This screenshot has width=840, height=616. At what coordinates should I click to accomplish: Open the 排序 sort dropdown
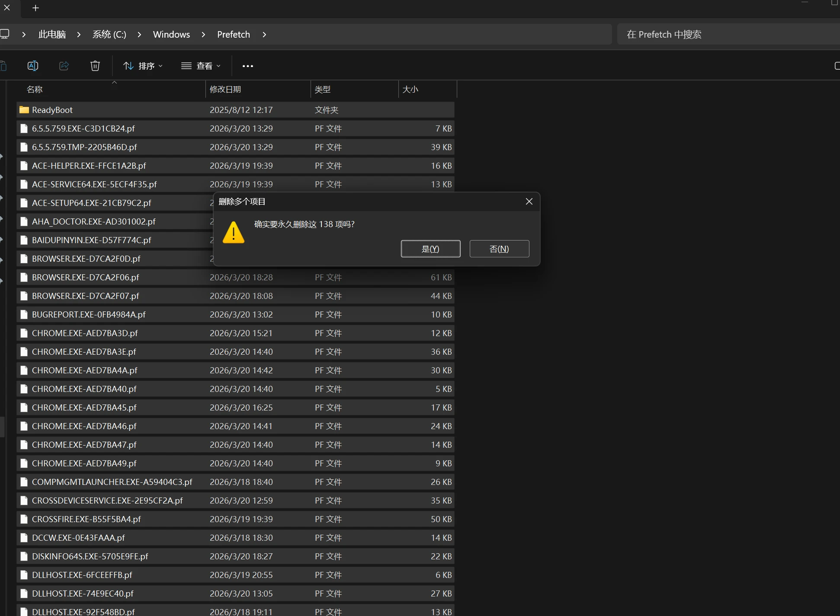tap(143, 66)
